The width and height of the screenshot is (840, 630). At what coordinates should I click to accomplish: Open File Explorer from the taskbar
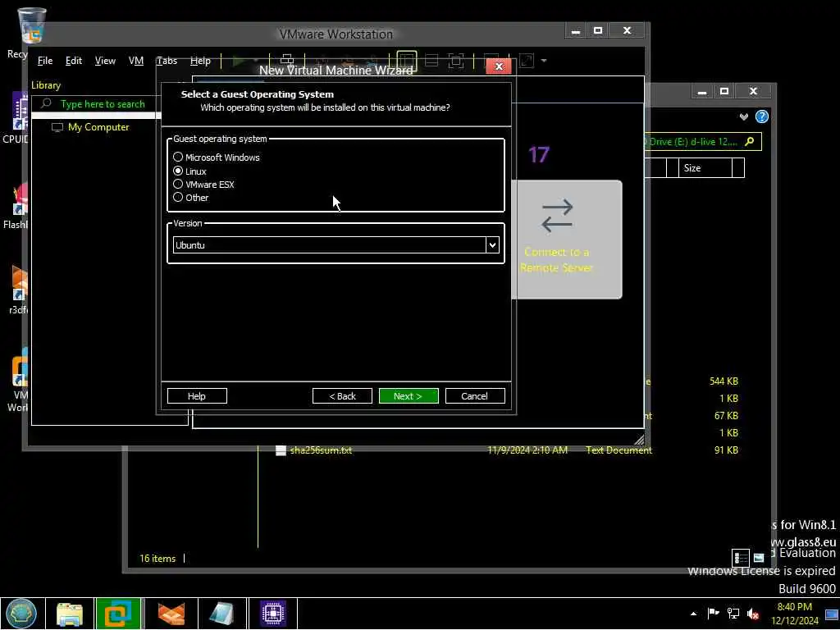pos(69,614)
